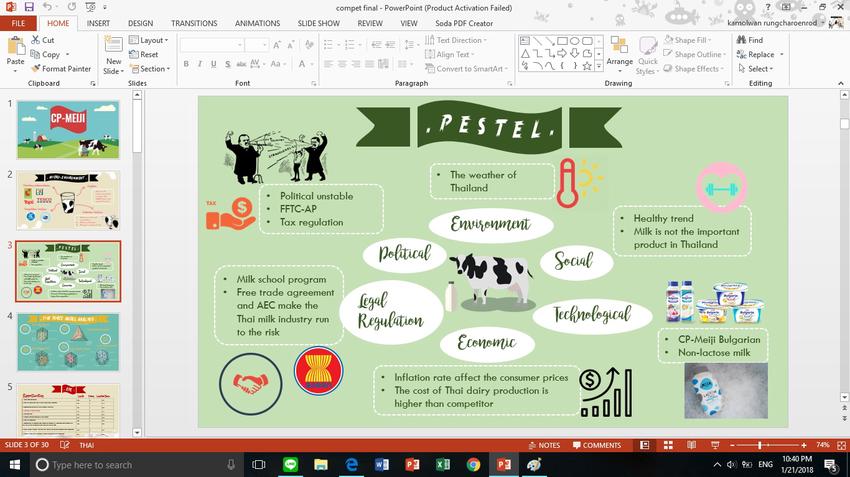Screen dimensions: 850x477
Task: Expand the Replace dropdown arrow
Action: click(x=782, y=54)
